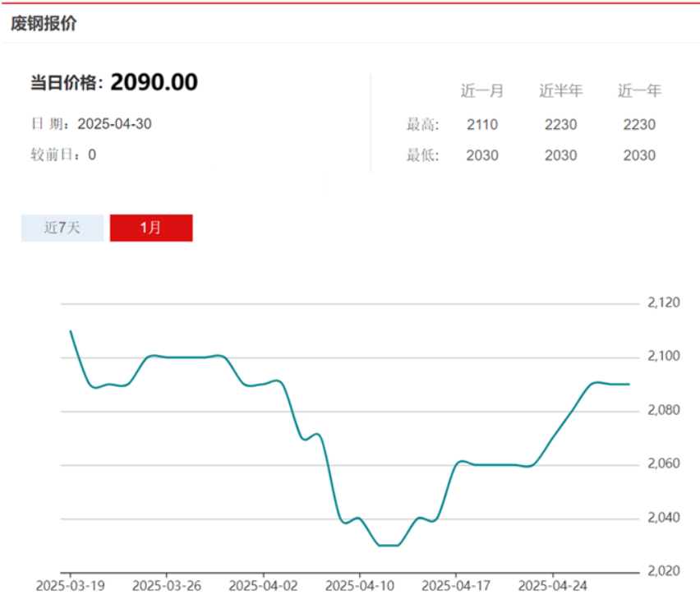Image resolution: width=700 pixels, height=595 pixels.
Task: Click the 2025-04-10 x-axis marker
Action: (360, 586)
